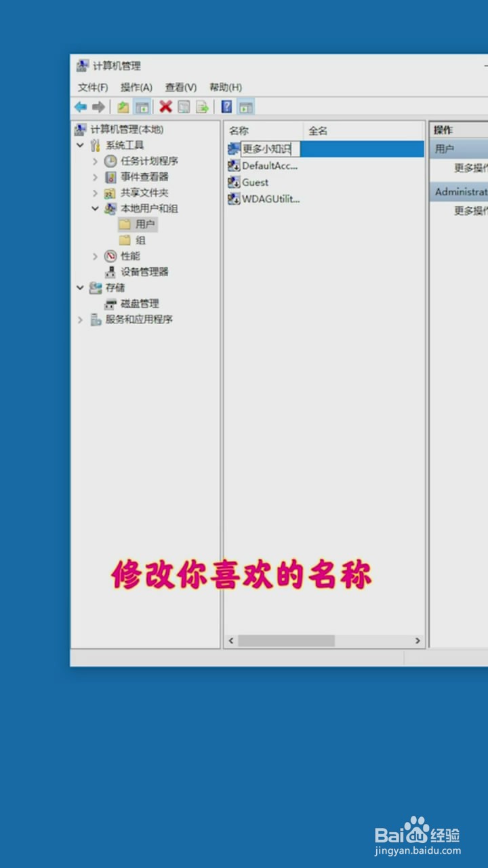Open the 操作(A) menu
Image resolution: width=488 pixels, height=868 pixels.
[136, 87]
